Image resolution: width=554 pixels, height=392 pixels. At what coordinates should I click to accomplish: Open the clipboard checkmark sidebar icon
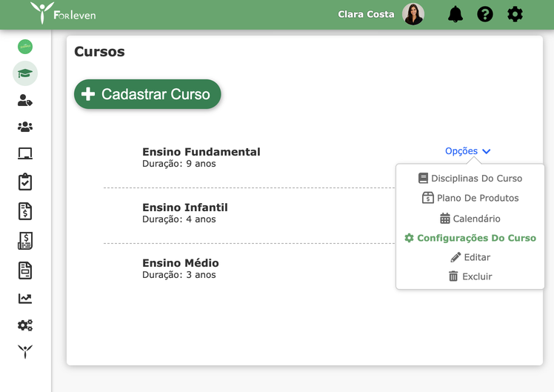pos(25,182)
